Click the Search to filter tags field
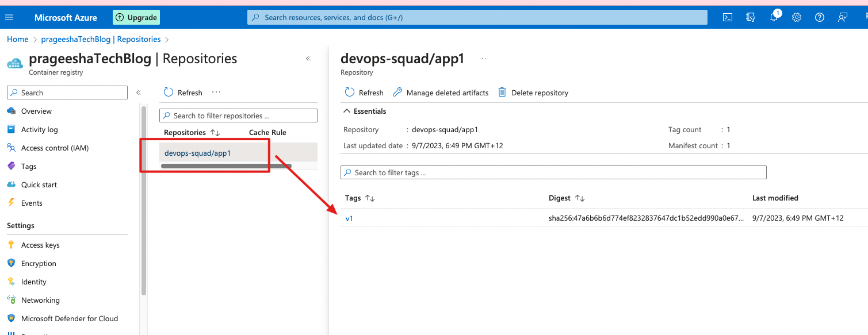Screen dimensions: 868x335 (552, 172)
